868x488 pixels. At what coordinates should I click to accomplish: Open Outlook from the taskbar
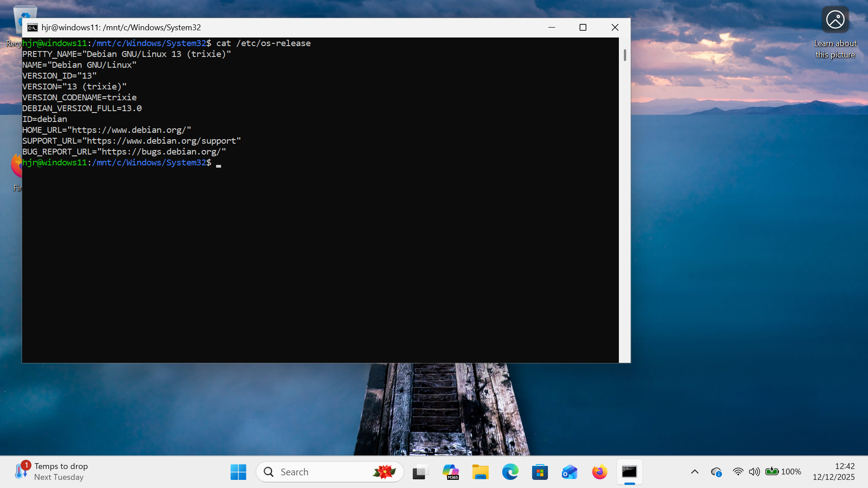pos(570,472)
